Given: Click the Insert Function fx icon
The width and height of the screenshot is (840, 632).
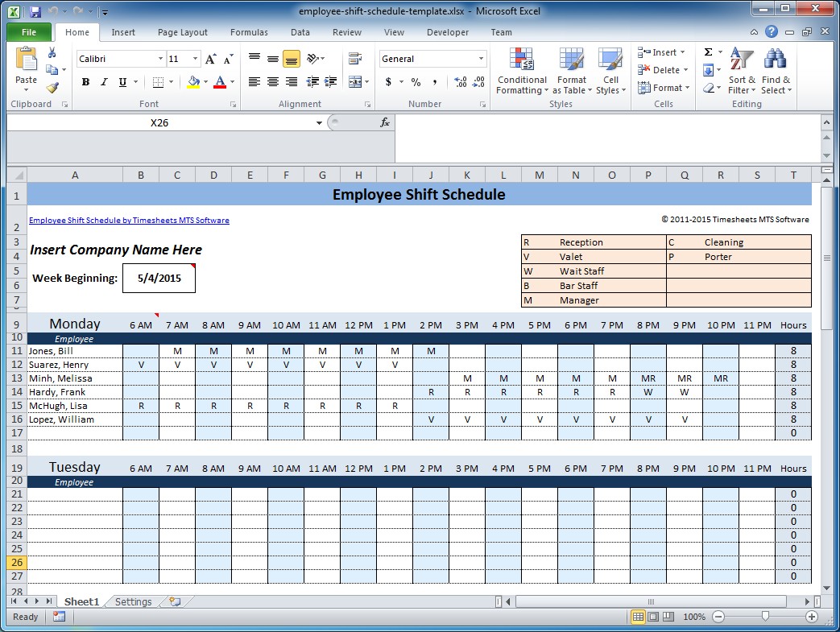Looking at the screenshot, I should [385, 122].
